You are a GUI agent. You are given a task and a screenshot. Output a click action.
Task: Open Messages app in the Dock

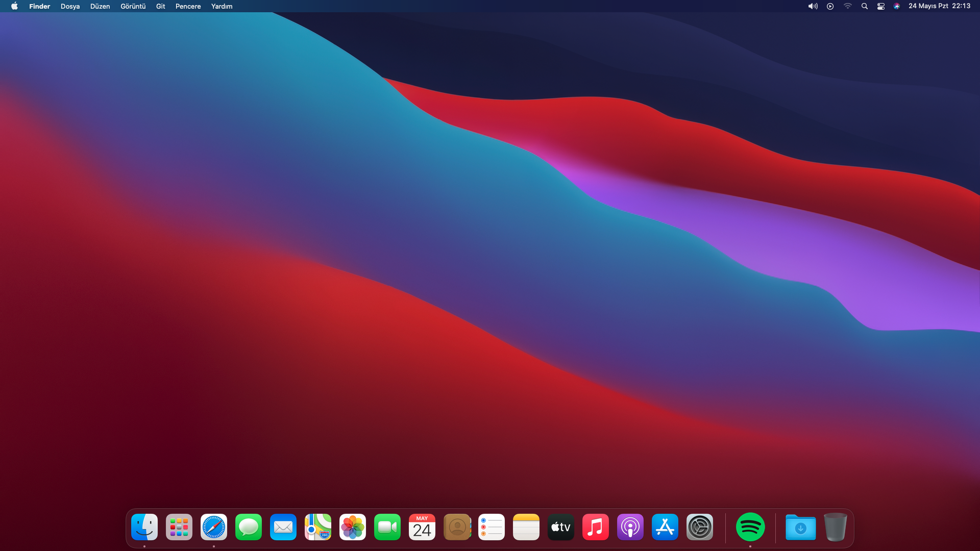click(249, 527)
